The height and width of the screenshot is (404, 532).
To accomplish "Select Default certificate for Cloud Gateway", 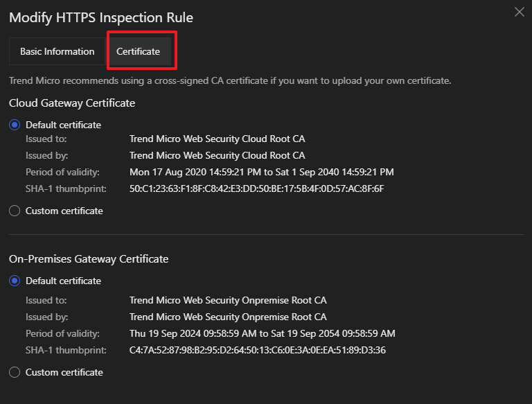I will 15,125.
